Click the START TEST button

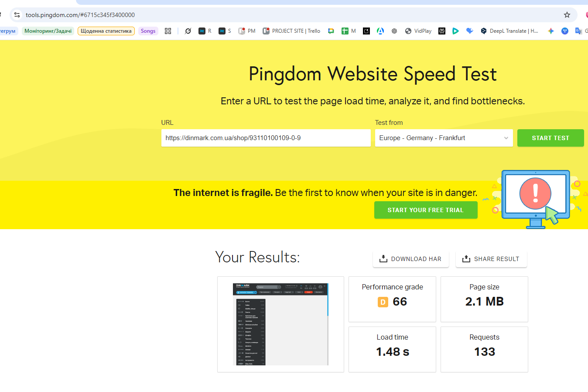(x=550, y=138)
